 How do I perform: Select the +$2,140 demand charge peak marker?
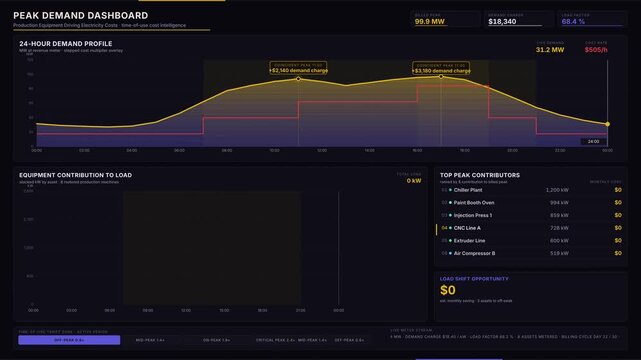tap(298, 68)
